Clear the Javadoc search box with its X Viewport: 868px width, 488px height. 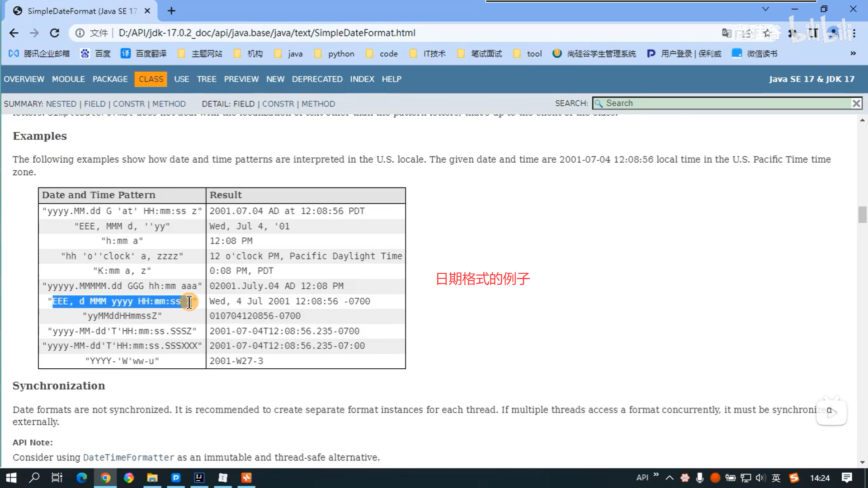(856, 103)
